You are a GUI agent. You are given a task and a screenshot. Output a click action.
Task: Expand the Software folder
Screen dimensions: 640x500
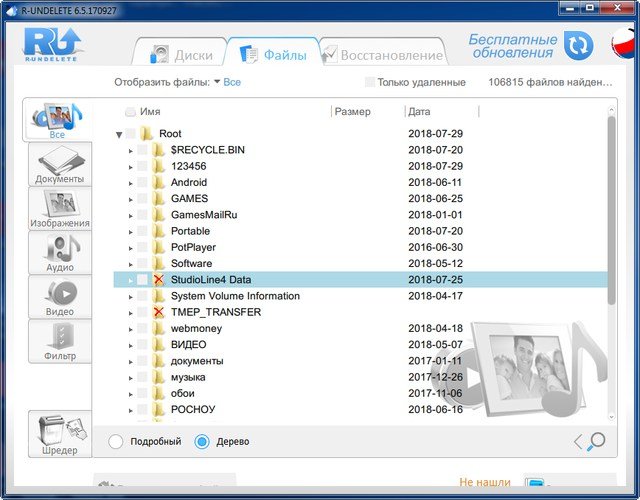tap(131, 264)
